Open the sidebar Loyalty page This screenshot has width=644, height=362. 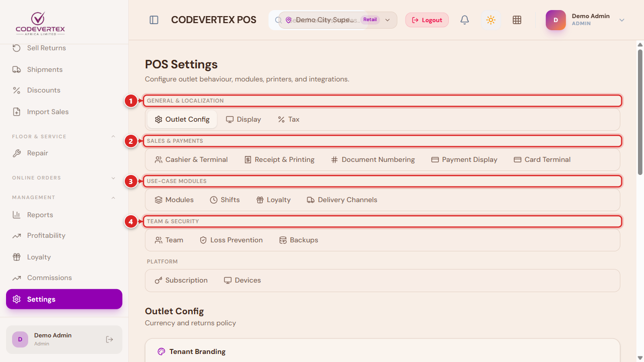[64, 257]
